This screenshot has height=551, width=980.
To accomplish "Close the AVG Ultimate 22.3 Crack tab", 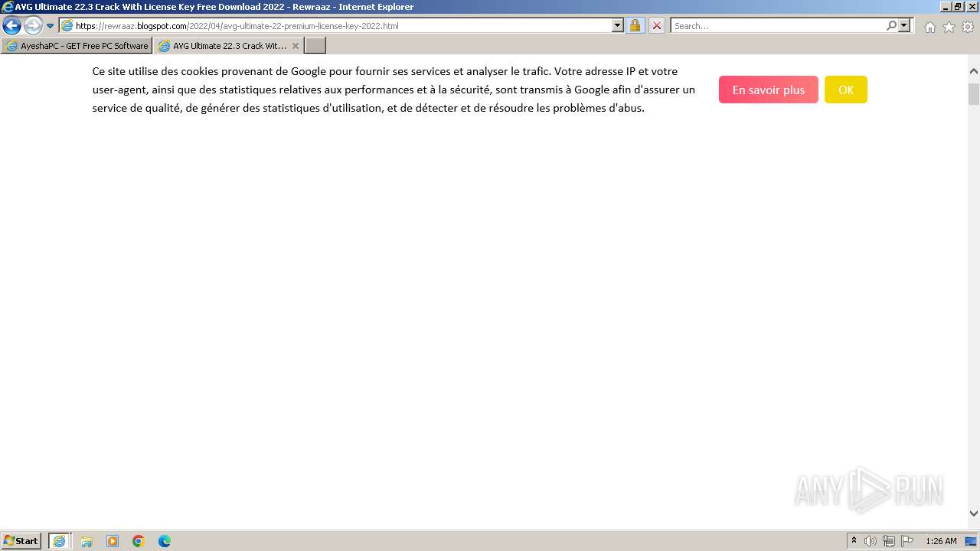I will pos(296,46).
